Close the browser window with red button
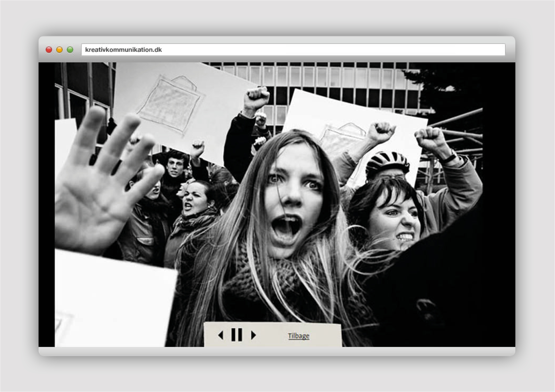Viewport: 555px width, 392px height. [49, 50]
